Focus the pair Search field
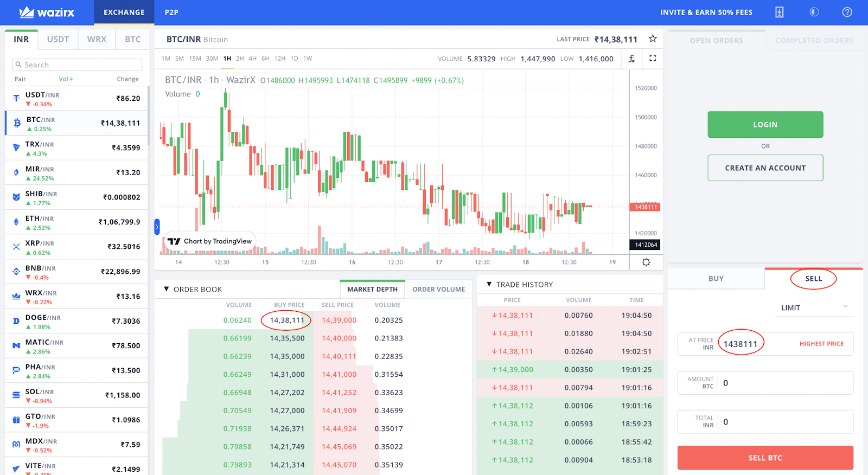Image resolution: width=868 pixels, height=475 pixels. tap(77, 65)
